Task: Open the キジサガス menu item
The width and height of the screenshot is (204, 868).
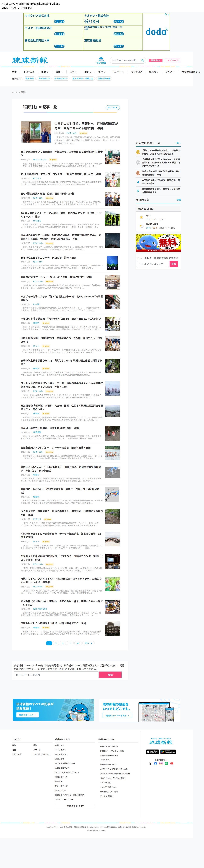Action: click(x=137, y=72)
